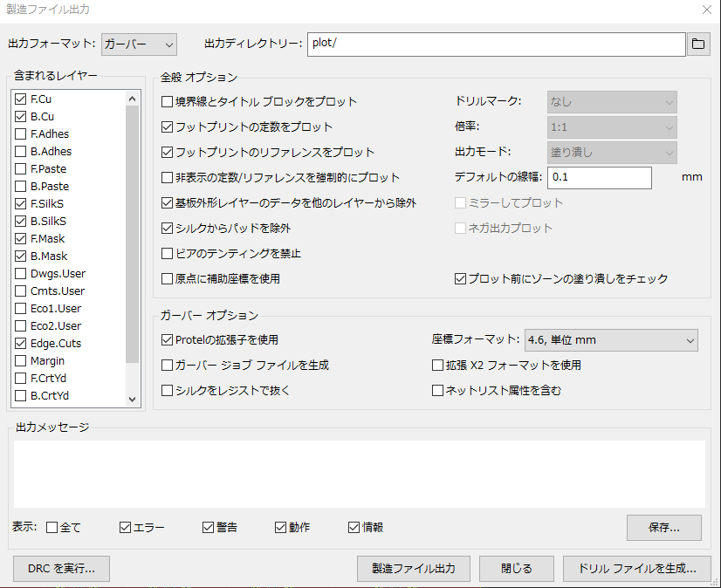Enable 原点に補助座標を使用 checkbox
This screenshot has height=588, width=721.
point(167,278)
